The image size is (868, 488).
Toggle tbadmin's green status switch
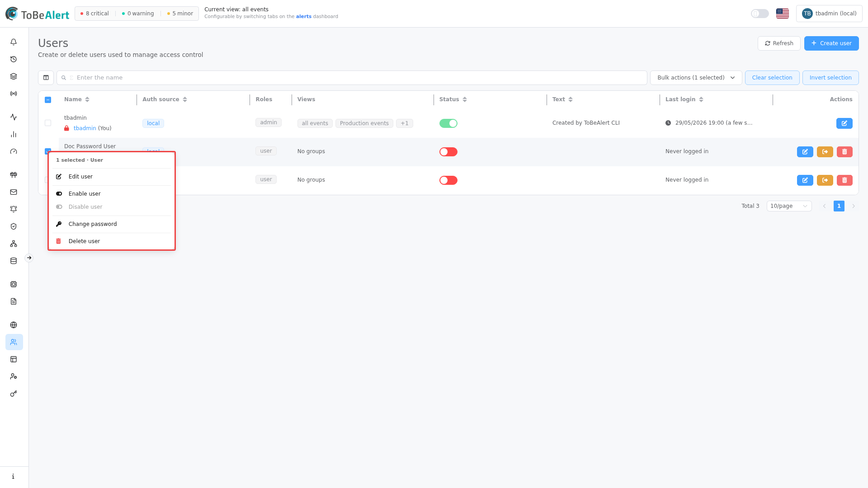coord(448,123)
